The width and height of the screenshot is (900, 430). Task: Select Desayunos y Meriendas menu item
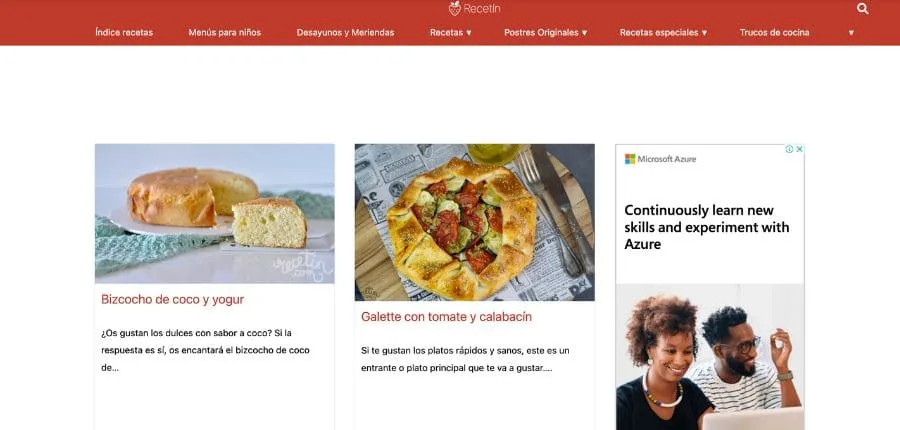(x=346, y=33)
